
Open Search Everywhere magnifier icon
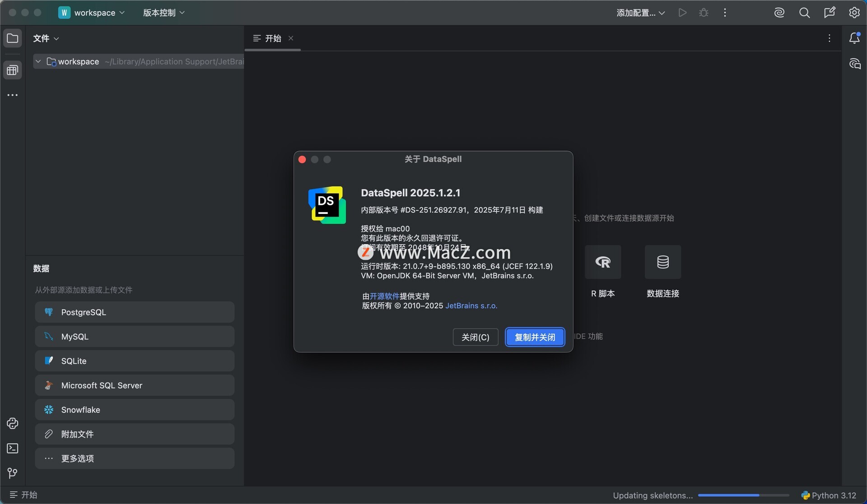click(x=804, y=13)
